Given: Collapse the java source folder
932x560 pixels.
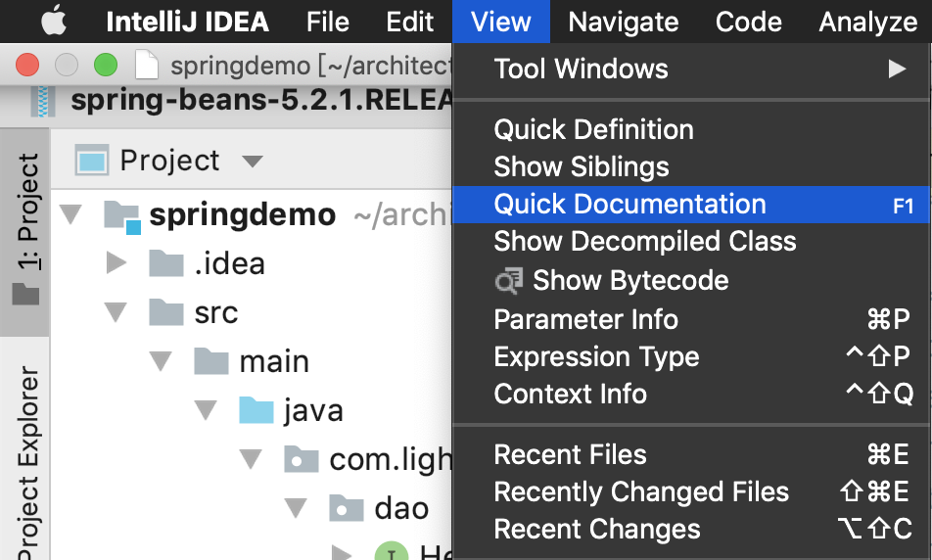Looking at the screenshot, I should (x=207, y=410).
